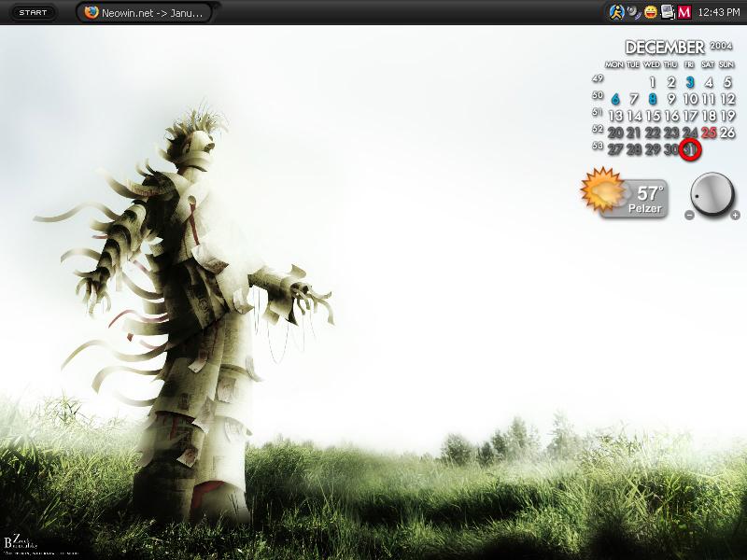Click the SUN weekday header
This screenshot has height=560, width=747.
tap(726, 64)
